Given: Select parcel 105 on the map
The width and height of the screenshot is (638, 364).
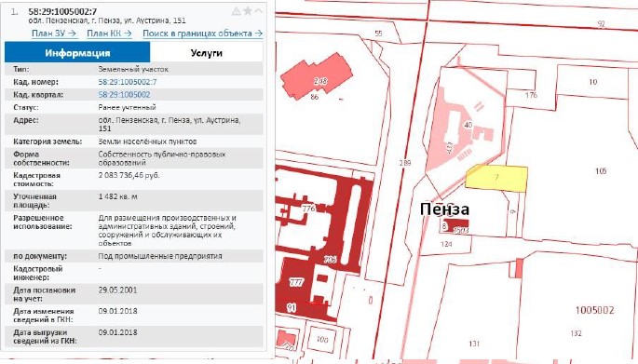Looking at the screenshot, I should point(601,170).
